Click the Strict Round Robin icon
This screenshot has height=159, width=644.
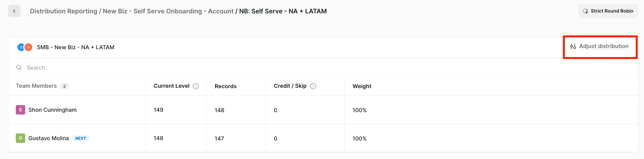click(x=585, y=11)
